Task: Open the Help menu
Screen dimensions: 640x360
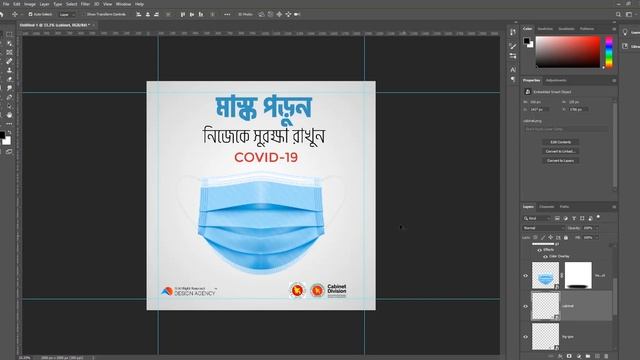Action: [x=139, y=4]
